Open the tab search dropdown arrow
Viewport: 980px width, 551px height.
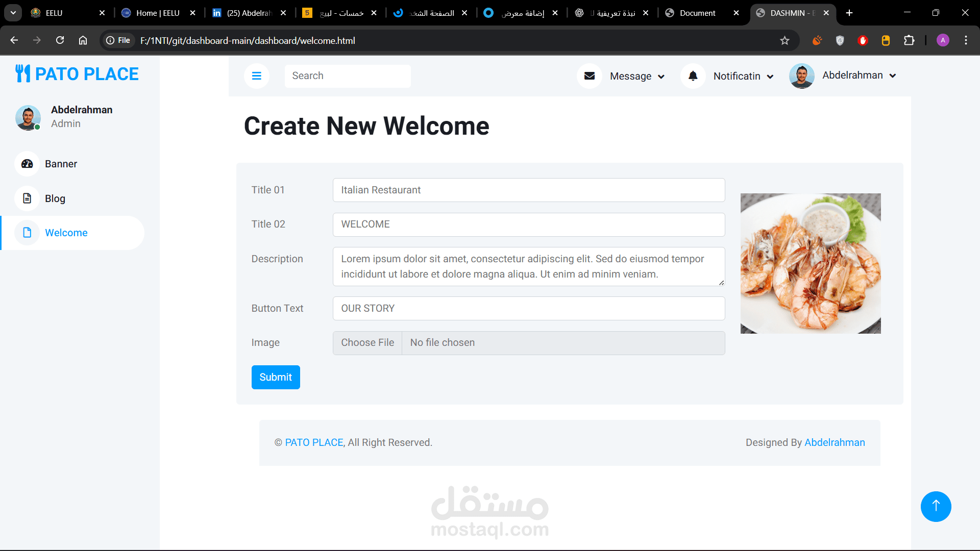pos(13,13)
